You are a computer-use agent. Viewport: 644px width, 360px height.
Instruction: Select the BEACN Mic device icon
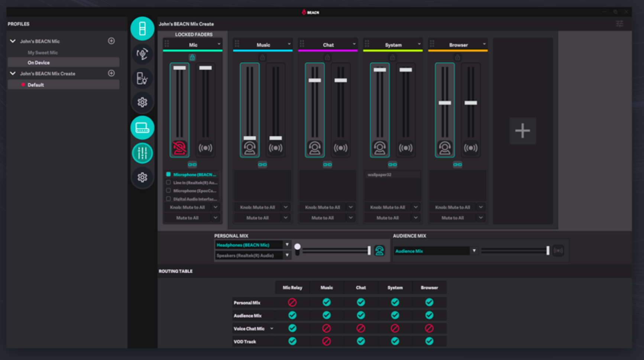click(142, 29)
